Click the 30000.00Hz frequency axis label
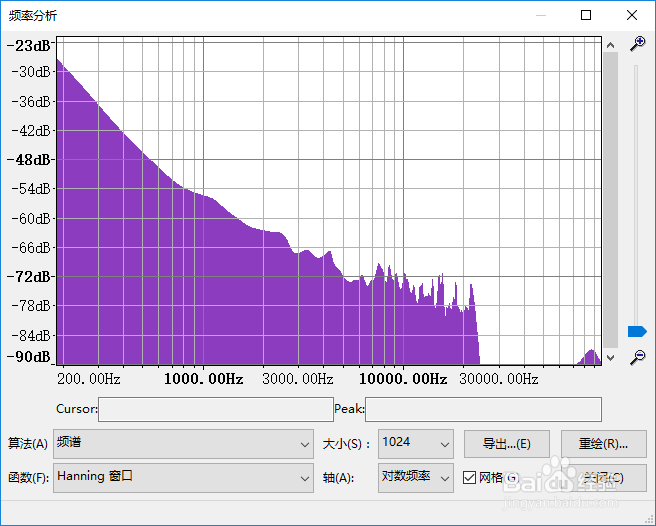Image resolution: width=656 pixels, height=526 pixels. (x=499, y=379)
